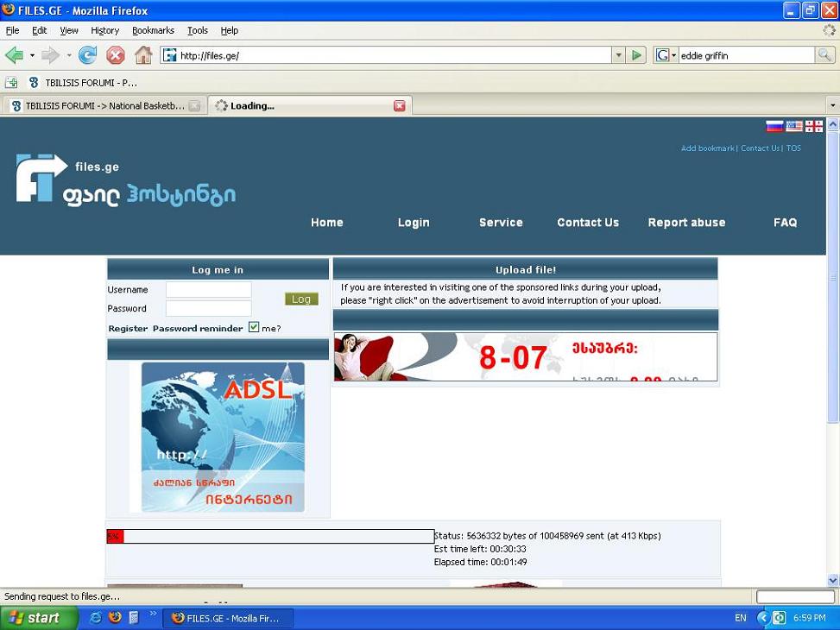Image resolution: width=840 pixels, height=630 pixels.
Task: Open the forward history dropdown arrow
Action: click(x=68, y=55)
